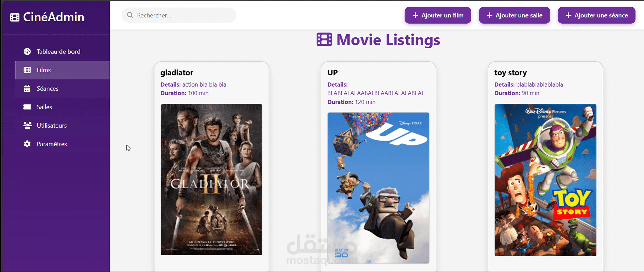Viewport: 644px width, 272px height.
Task: Select the Films menu item
Action: point(62,70)
